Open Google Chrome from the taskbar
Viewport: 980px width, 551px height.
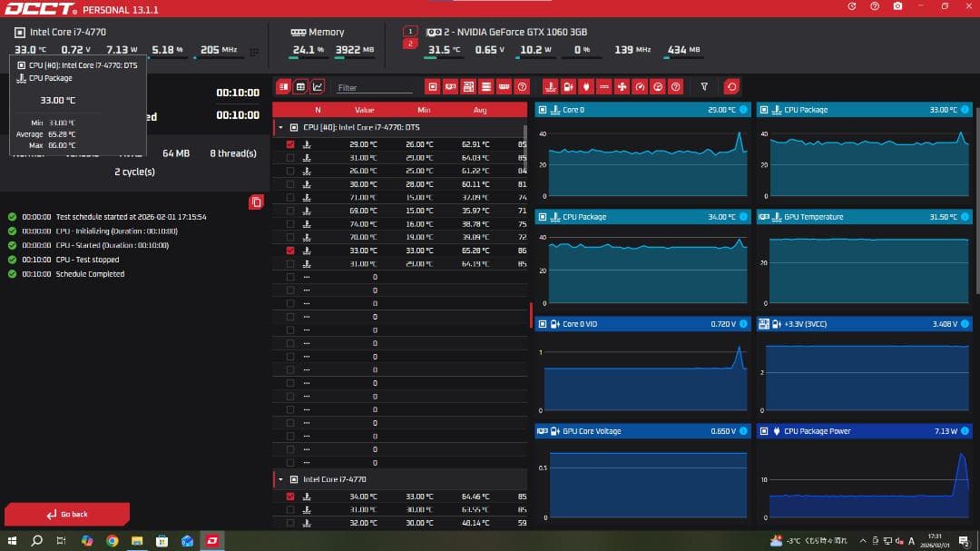coord(112,541)
